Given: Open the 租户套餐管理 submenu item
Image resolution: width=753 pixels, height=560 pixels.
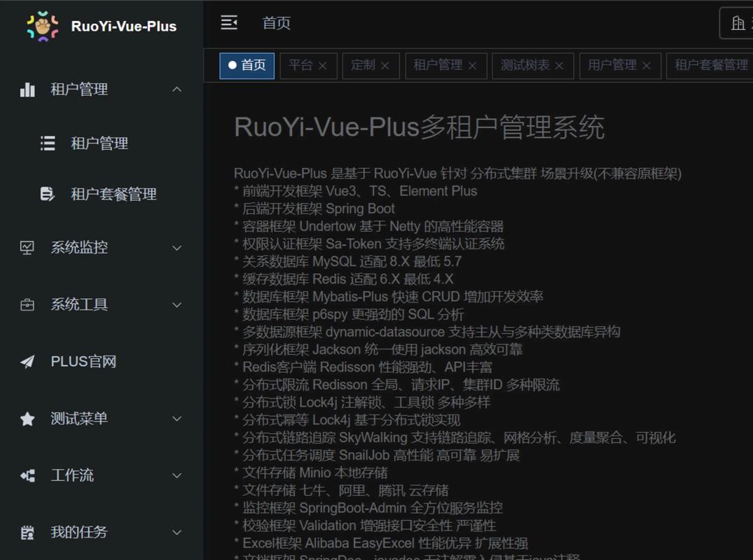Looking at the screenshot, I should [x=102, y=194].
